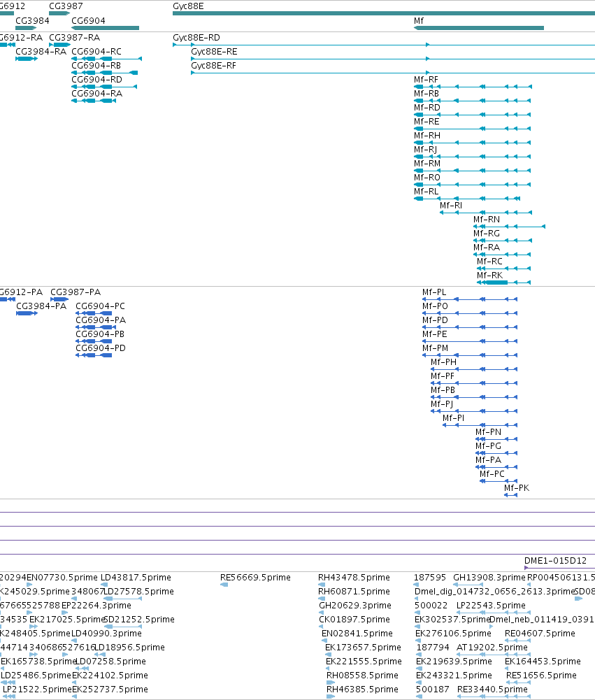
Task: Select the Mf-RL transcript
Action: coord(467,199)
